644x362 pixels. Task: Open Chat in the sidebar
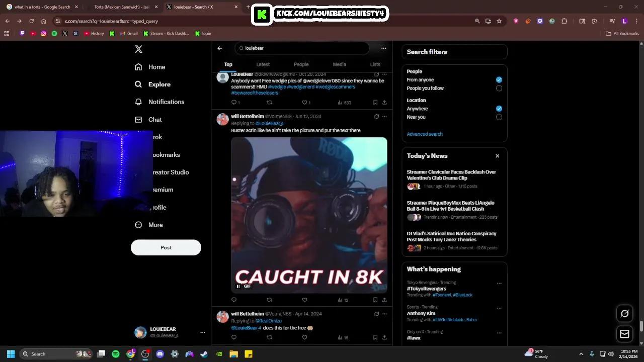point(148,120)
